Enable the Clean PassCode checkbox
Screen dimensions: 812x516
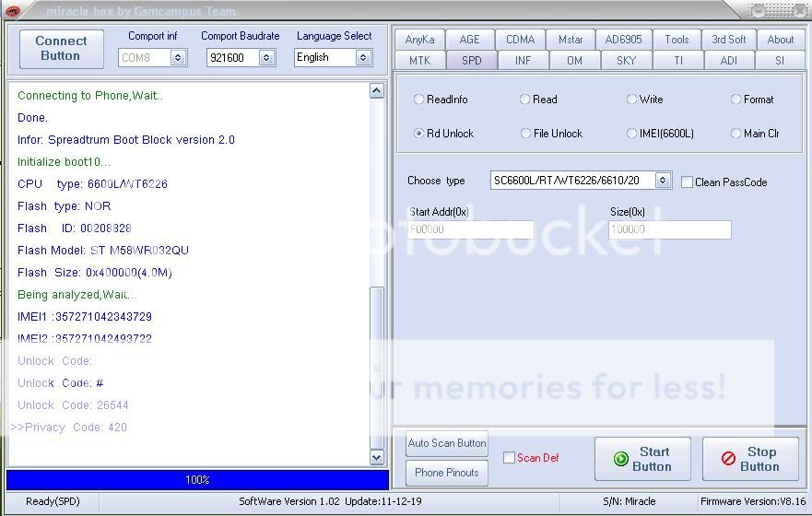point(687,182)
